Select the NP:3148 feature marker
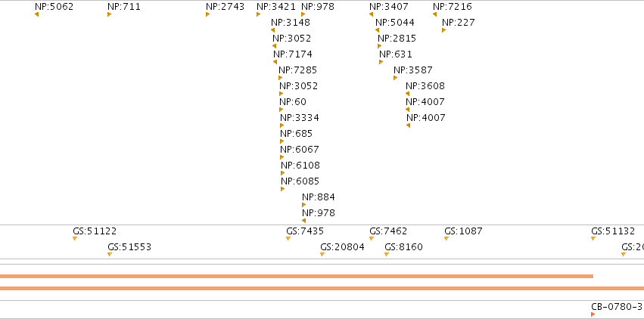The height and width of the screenshot is (319, 644). click(x=272, y=30)
